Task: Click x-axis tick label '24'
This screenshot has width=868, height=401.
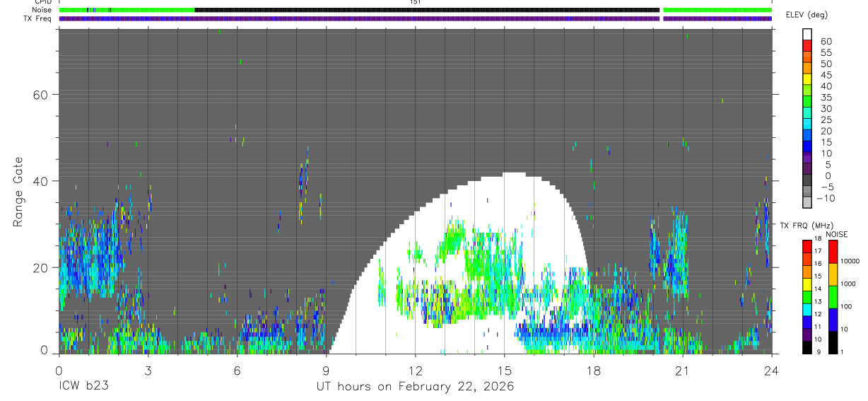Action: point(771,371)
